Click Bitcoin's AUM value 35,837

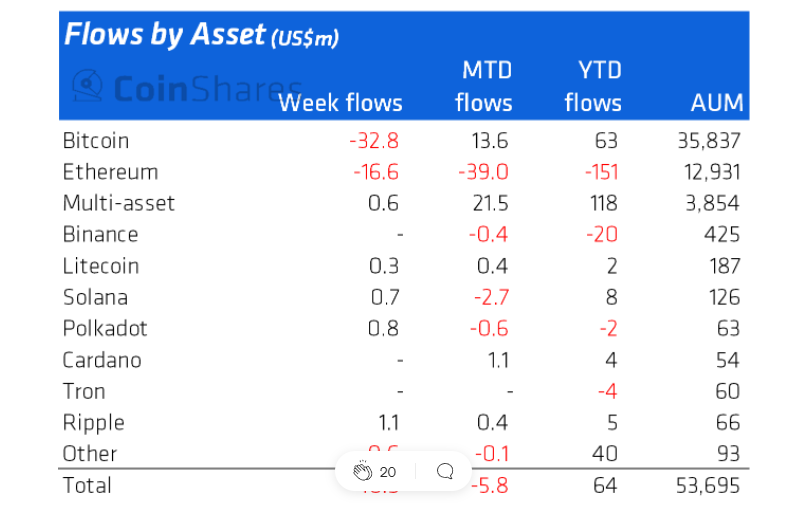pos(707,141)
